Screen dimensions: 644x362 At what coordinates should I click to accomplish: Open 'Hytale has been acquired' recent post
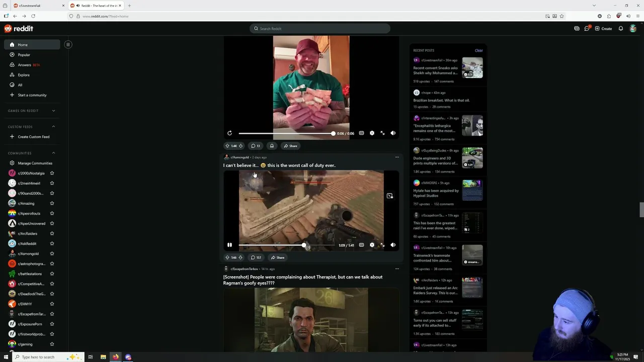click(x=436, y=193)
